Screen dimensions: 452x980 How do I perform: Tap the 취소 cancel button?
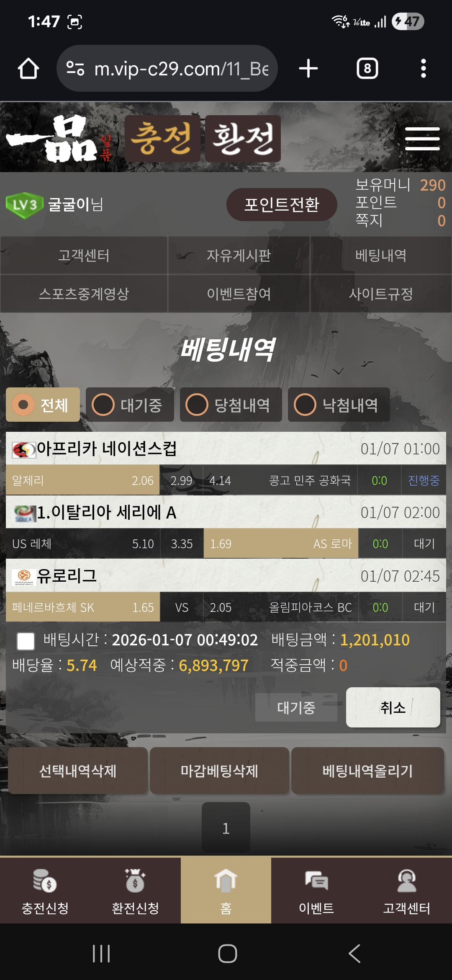(x=393, y=707)
